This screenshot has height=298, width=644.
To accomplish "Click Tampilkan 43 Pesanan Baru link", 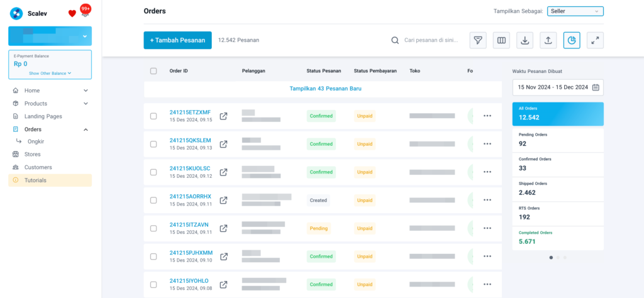I will [325, 88].
